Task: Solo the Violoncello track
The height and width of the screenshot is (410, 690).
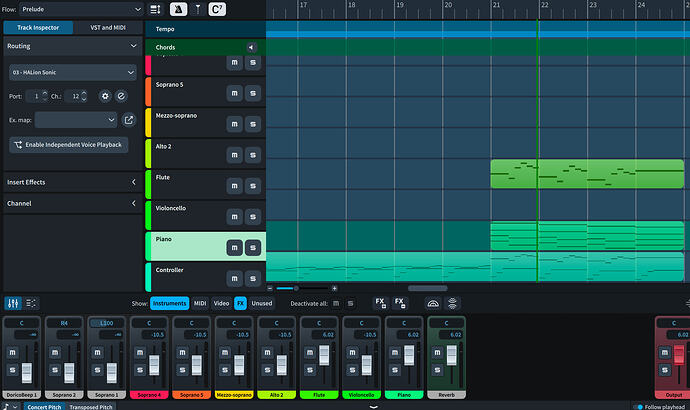Action: (253, 216)
